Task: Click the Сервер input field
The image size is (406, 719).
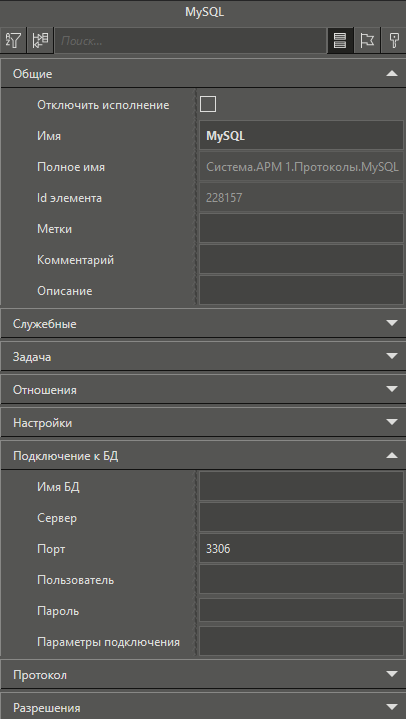Action: (x=301, y=518)
